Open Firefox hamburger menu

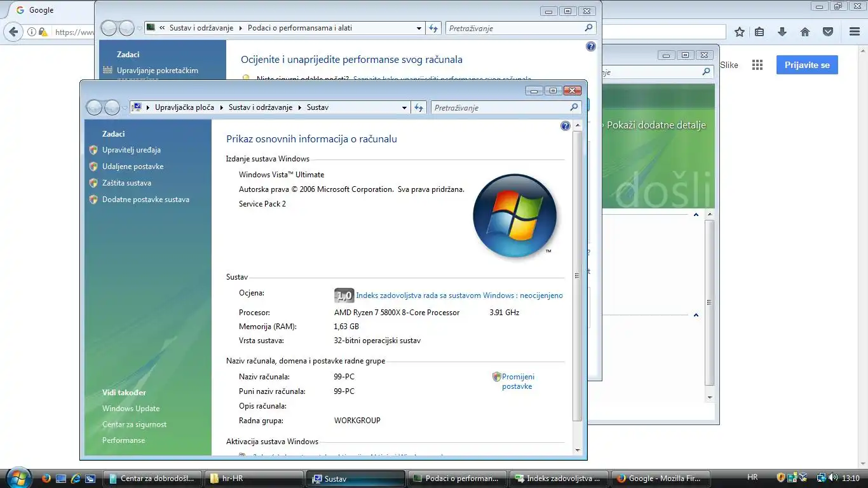[855, 32]
